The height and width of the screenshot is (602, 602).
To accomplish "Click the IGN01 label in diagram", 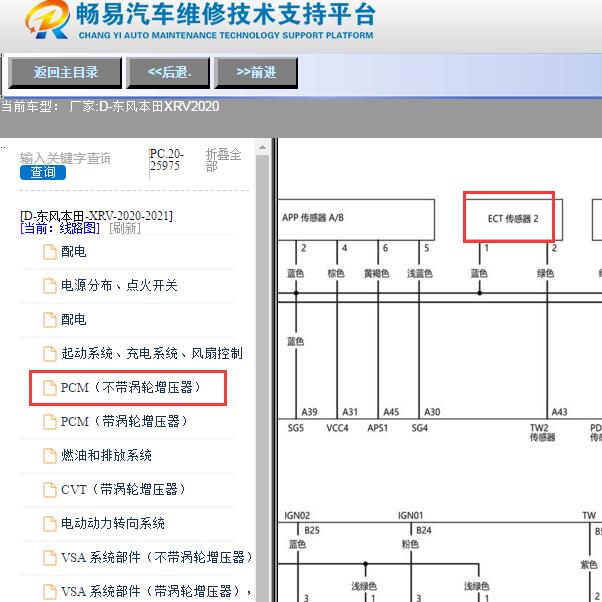I will 410,516.
